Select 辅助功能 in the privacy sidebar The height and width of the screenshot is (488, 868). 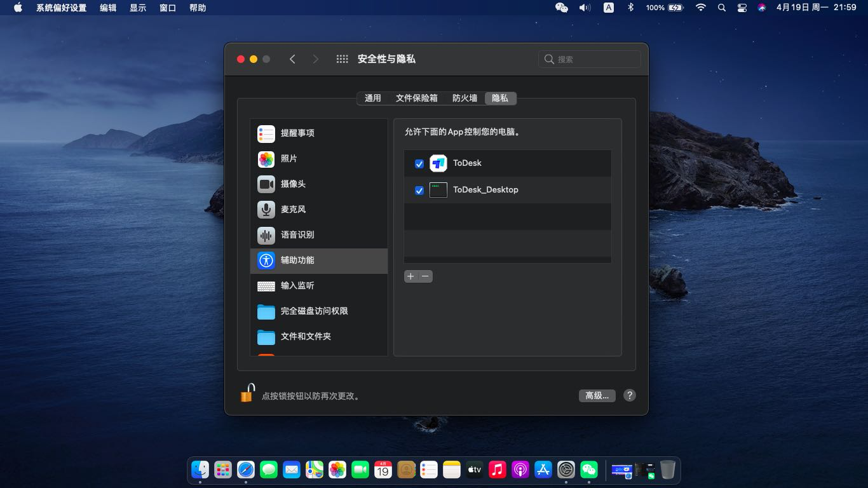(319, 261)
